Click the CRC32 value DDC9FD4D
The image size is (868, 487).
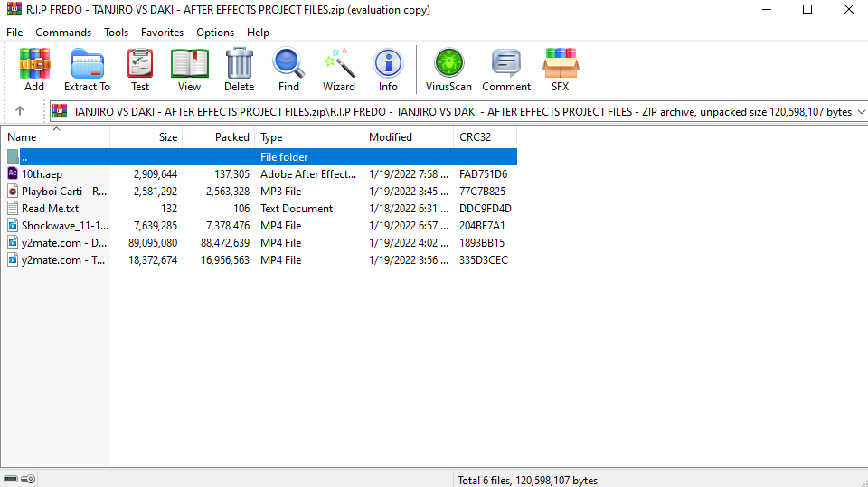(486, 208)
